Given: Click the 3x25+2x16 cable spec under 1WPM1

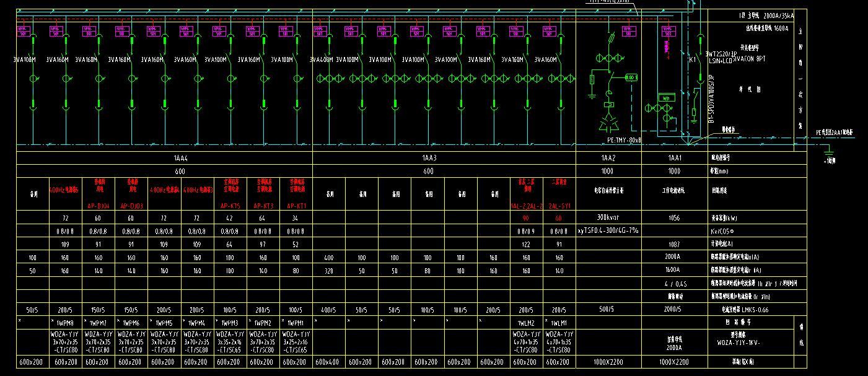Looking at the screenshot, I should coord(297,341).
